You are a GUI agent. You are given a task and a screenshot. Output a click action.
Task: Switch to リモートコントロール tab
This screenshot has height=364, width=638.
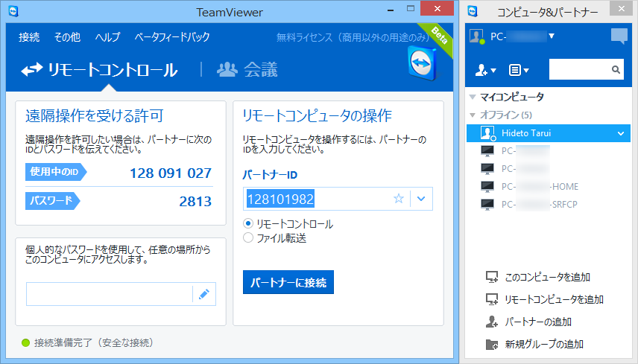pos(100,70)
